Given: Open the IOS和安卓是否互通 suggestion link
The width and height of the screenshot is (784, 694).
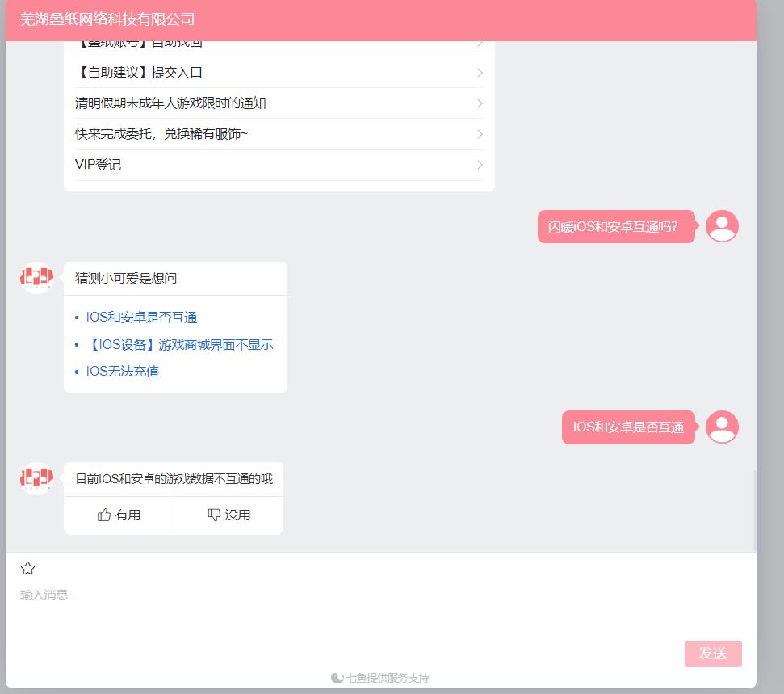Looking at the screenshot, I should pyautogui.click(x=142, y=317).
